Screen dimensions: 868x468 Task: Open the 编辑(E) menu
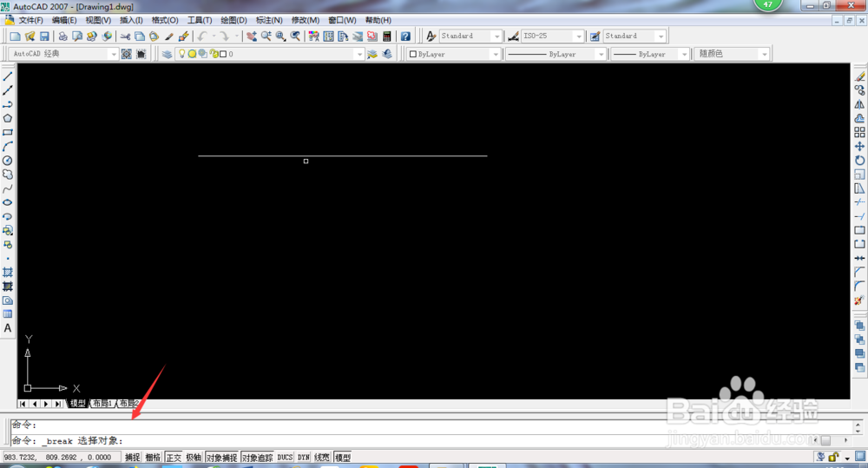[x=64, y=21]
